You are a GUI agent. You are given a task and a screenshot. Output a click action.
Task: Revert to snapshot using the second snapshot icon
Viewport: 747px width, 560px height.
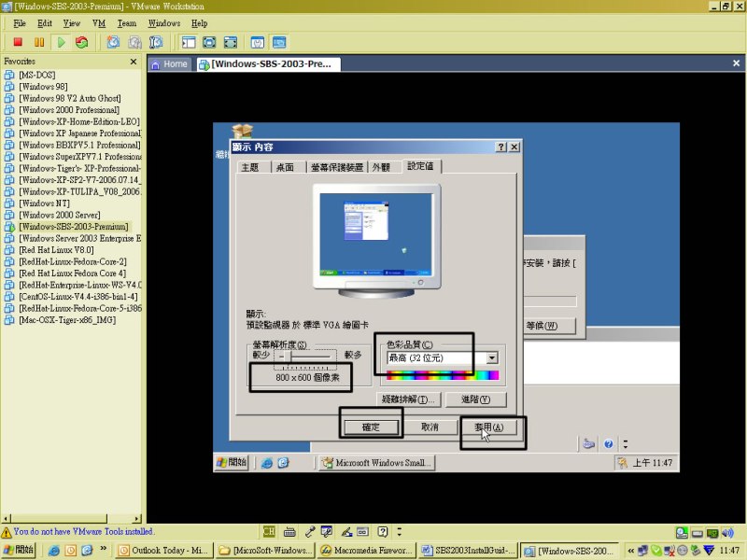[x=134, y=42]
